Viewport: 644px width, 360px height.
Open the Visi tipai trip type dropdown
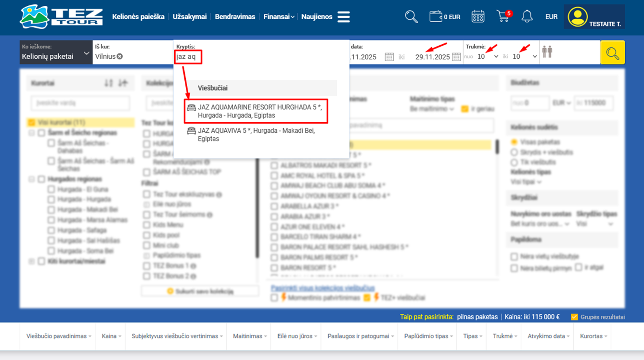[x=526, y=182]
